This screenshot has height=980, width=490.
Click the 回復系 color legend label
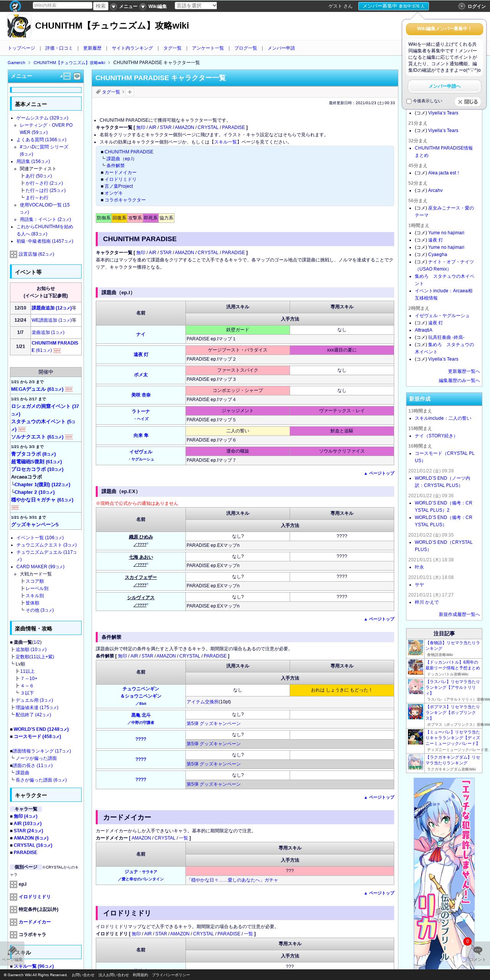pyautogui.click(x=119, y=218)
